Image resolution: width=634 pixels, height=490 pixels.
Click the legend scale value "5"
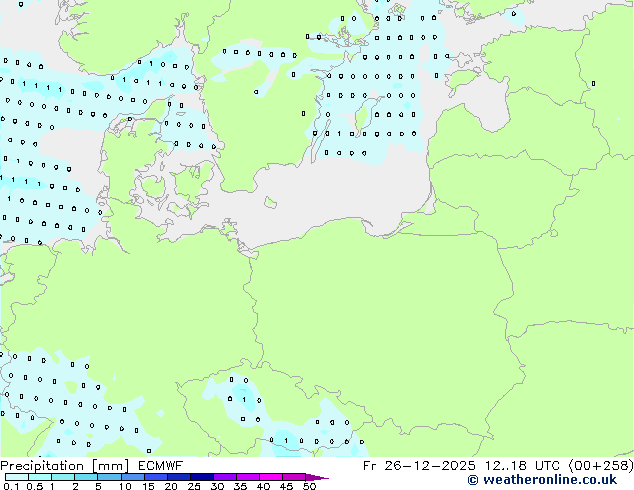98,486
